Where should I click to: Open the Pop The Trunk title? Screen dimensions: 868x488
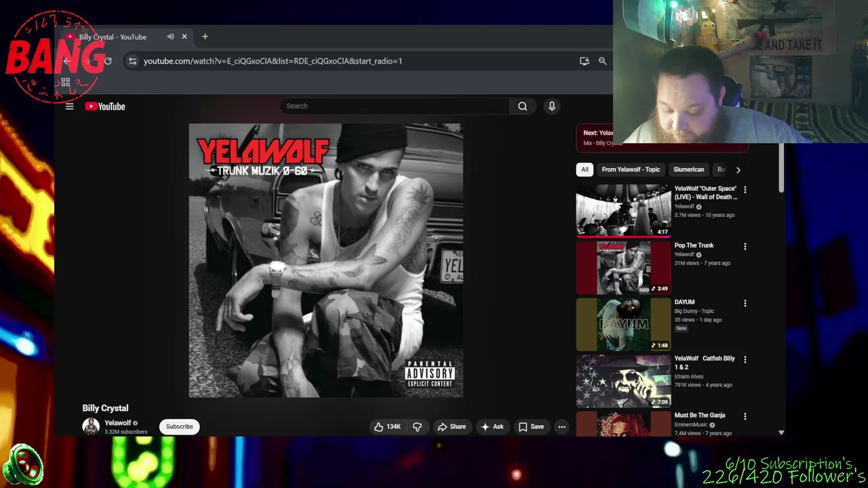694,245
